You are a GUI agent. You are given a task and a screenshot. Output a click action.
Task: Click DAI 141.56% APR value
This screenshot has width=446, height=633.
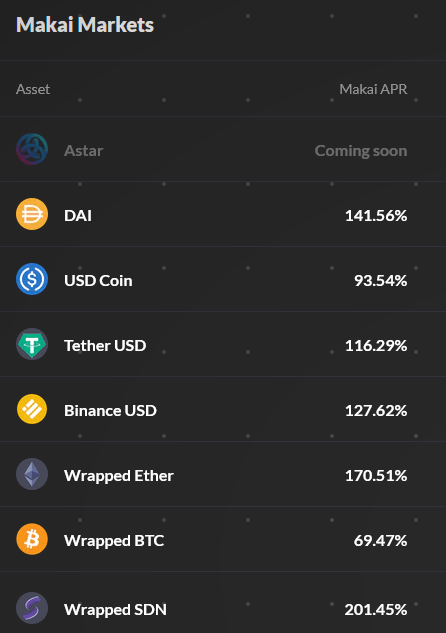pyautogui.click(x=376, y=216)
